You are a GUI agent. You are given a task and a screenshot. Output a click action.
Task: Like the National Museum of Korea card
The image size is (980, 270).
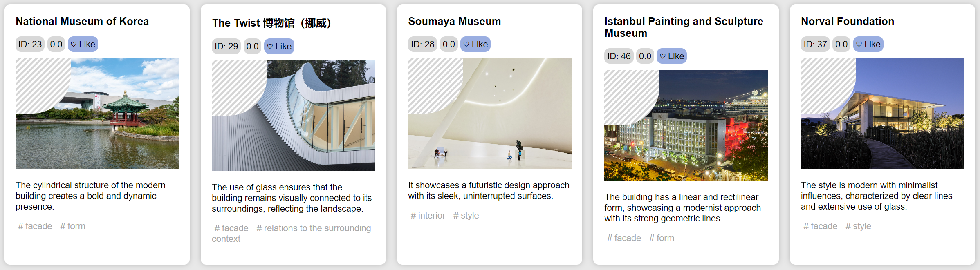(x=83, y=44)
